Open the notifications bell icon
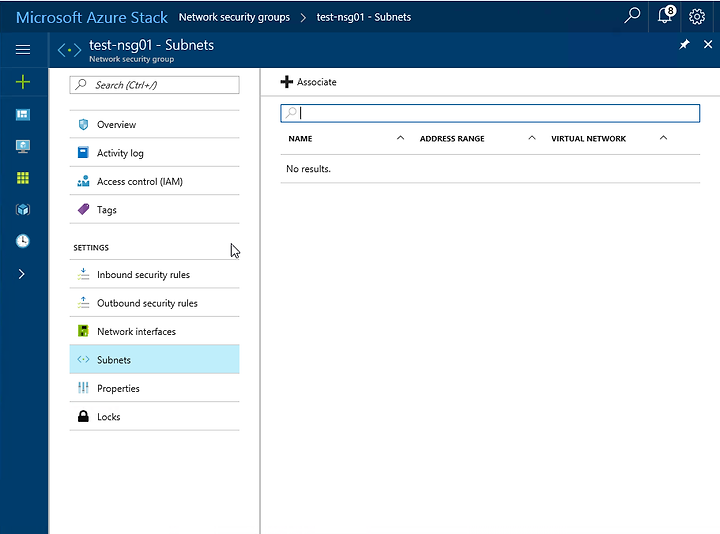Screen dimensions: 720x534 pyautogui.click(x=665, y=16)
